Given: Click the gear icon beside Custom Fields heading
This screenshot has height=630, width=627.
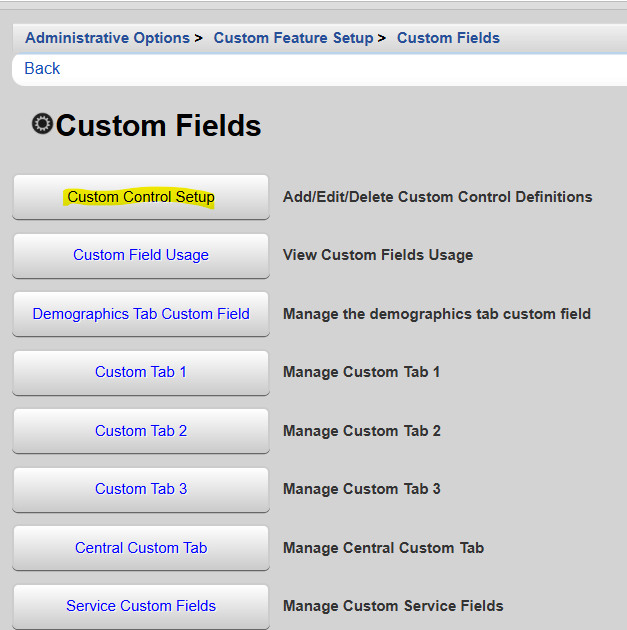Looking at the screenshot, I should [x=42, y=124].
